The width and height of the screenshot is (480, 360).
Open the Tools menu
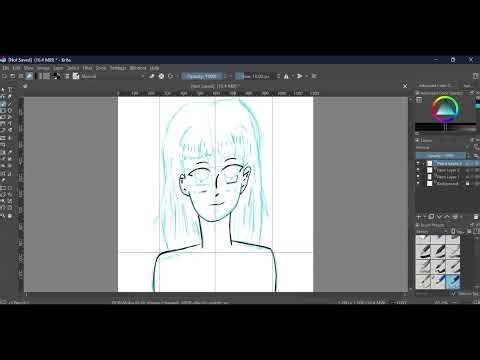[x=101, y=68]
